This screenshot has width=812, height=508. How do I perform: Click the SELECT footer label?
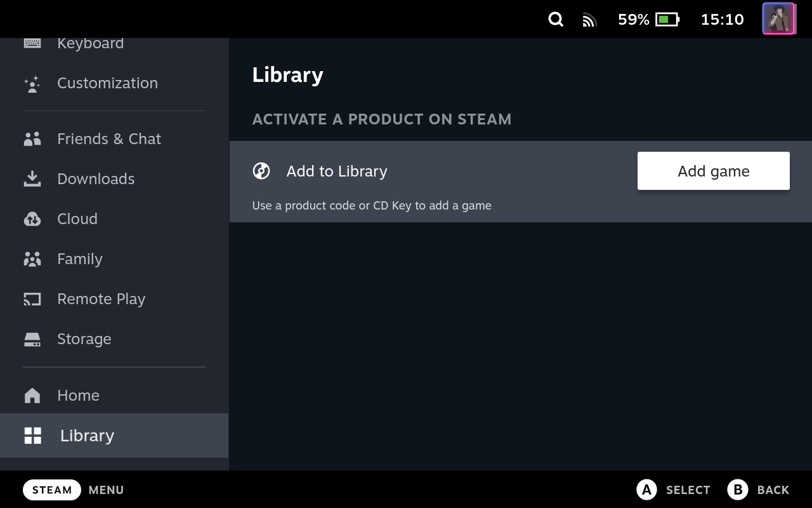688,490
